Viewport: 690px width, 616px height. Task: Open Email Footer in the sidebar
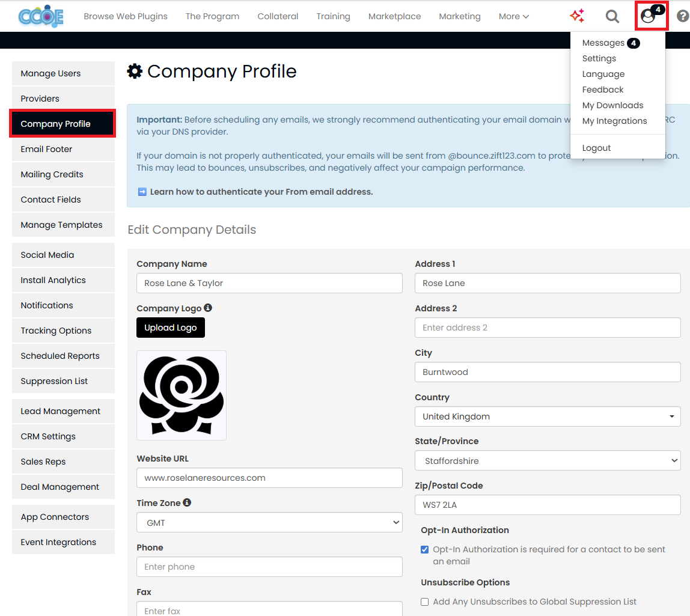(x=47, y=149)
